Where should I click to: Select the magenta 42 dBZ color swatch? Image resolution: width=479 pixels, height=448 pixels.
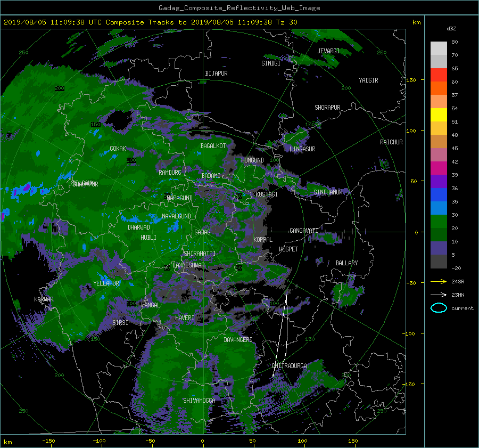coord(439,168)
